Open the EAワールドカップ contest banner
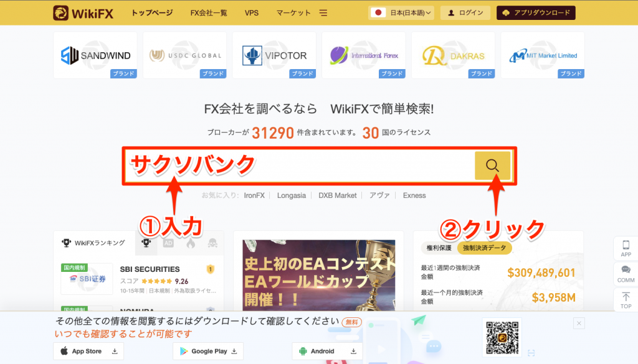Image resolution: width=638 pixels, height=364 pixels. click(x=318, y=276)
